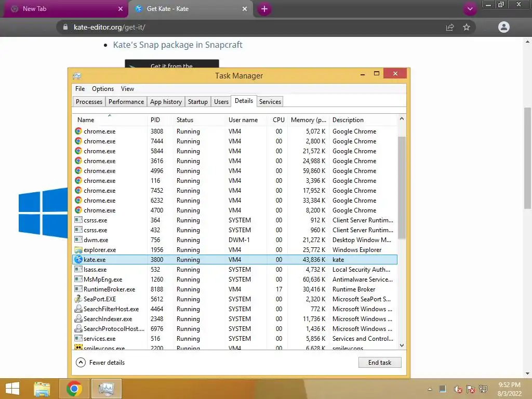The image size is (532, 399).
Task: Open Kate's Snap package in Snapcraft link
Action: (x=178, y=45)
